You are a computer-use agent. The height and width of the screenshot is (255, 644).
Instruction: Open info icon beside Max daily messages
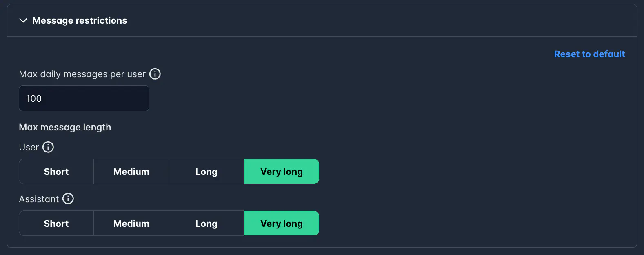[155, 74]
